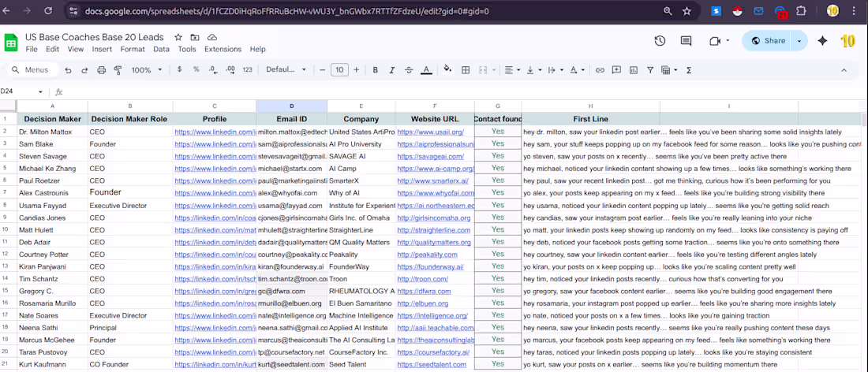Collapse the toolbar with chevron
Viewport: 868px width, 372px height.
844,70
